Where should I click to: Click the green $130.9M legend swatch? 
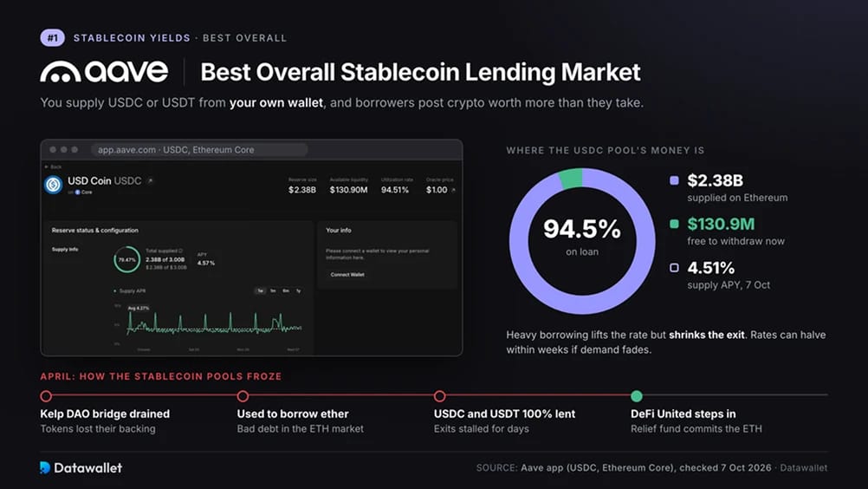click(x=674, y=224)
